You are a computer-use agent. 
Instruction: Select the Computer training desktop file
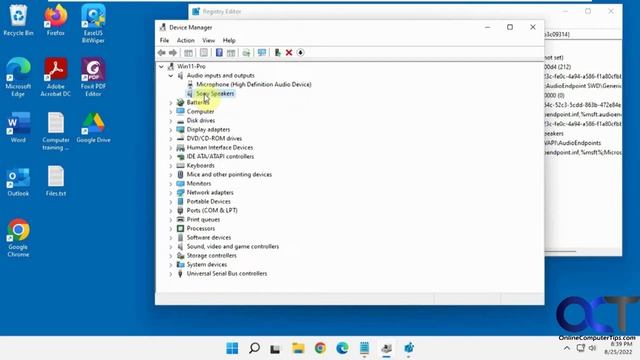56,131
